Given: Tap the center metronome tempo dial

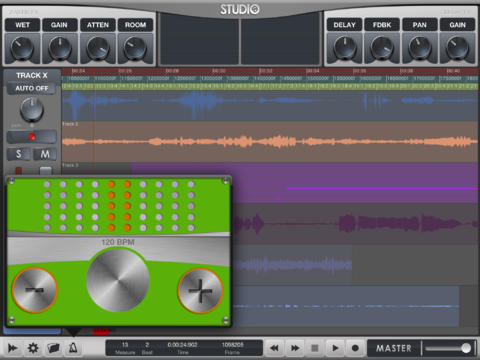Looking at the screenshot, I should [x=118, y=280].
